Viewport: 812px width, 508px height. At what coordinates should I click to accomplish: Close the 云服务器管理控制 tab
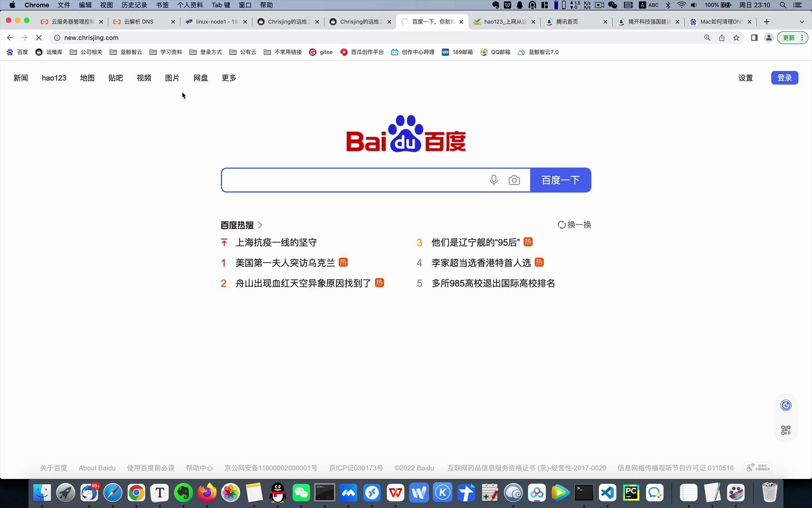(x=101, y=21)
